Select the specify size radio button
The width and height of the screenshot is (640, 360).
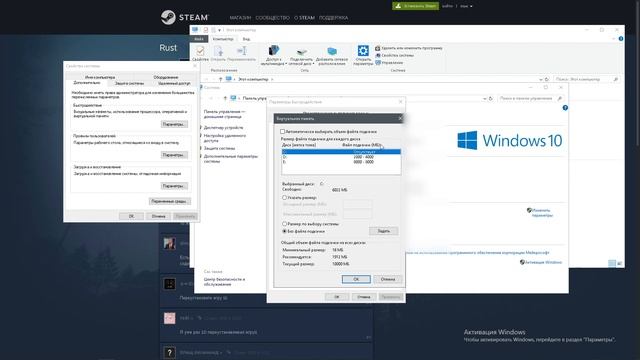(284, 198)
